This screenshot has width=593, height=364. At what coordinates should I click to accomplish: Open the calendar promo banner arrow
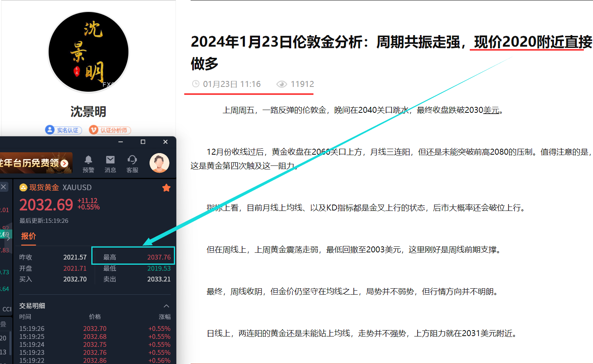pyautogui.click(x=64, y=163)
